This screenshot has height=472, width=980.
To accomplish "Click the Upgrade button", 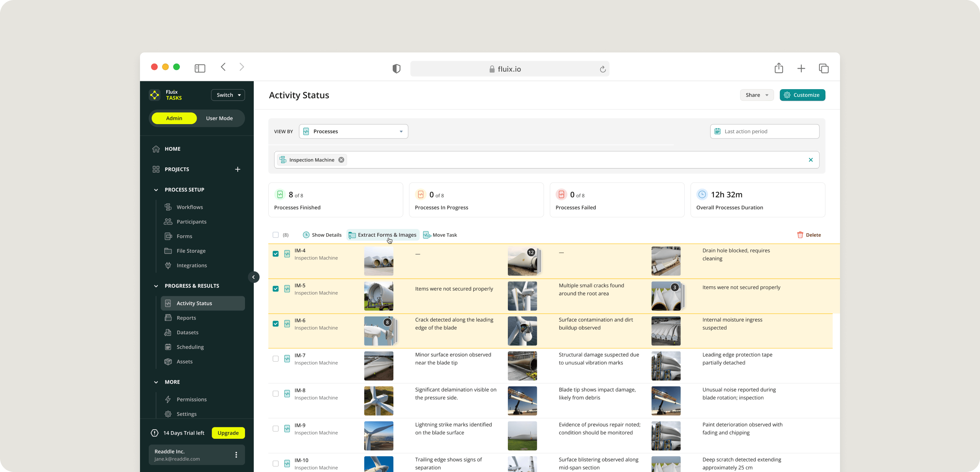I will [x=228, y=433].
